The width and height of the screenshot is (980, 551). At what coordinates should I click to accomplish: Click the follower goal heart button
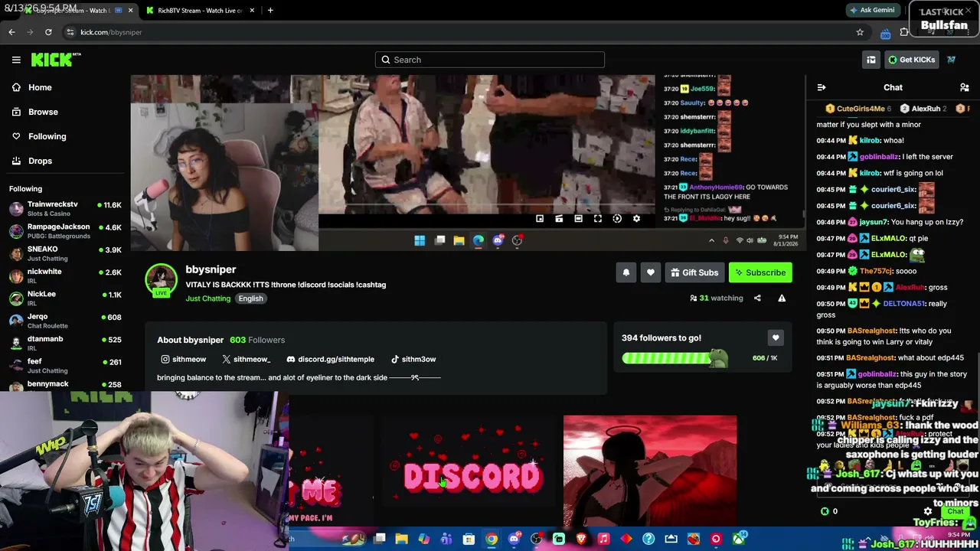[776, 337]
